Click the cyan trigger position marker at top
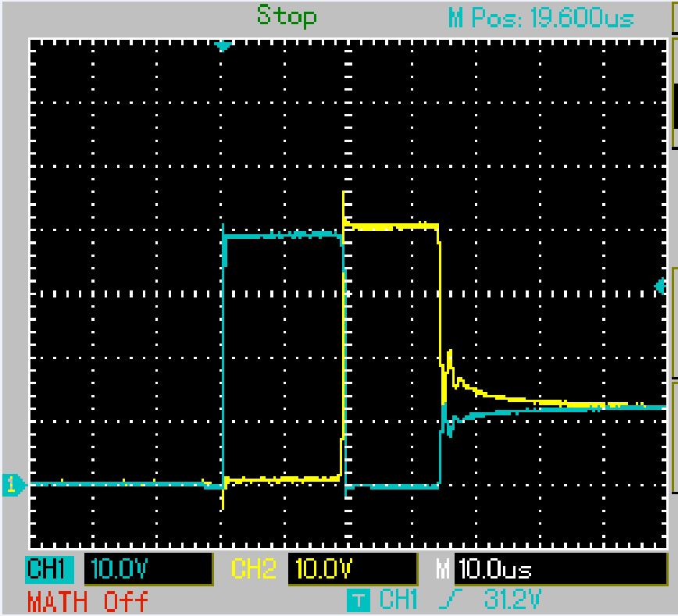Image resolution: width=678 pixels, height=616 pixels. pos(223,46)
